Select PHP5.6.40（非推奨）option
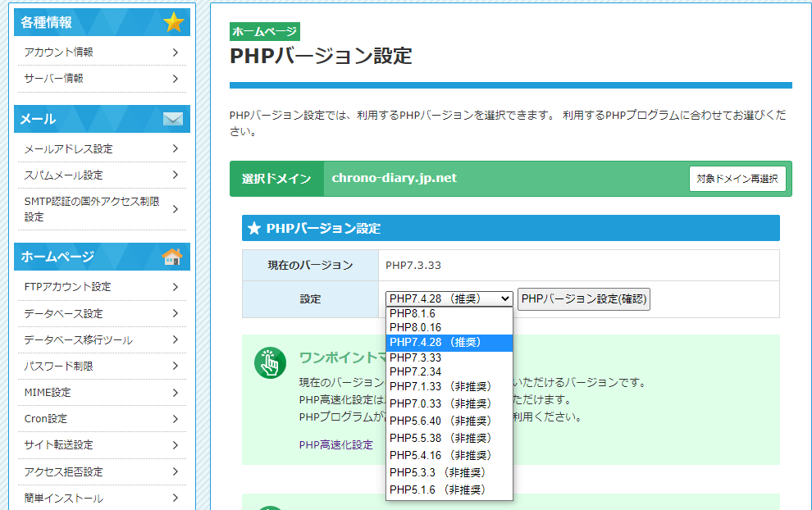This screenshot has height=510, width=812. [x=449, y=421]
